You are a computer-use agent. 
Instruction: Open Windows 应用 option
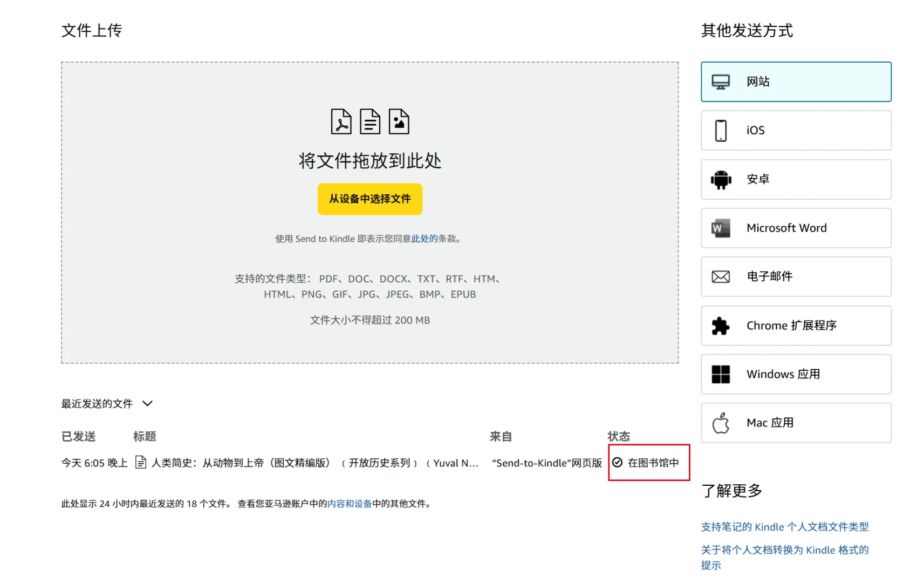coord(796,374)
